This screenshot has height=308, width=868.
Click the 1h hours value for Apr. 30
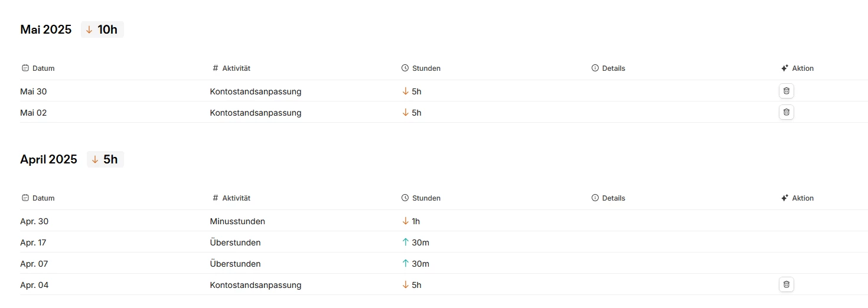point(415,221)
